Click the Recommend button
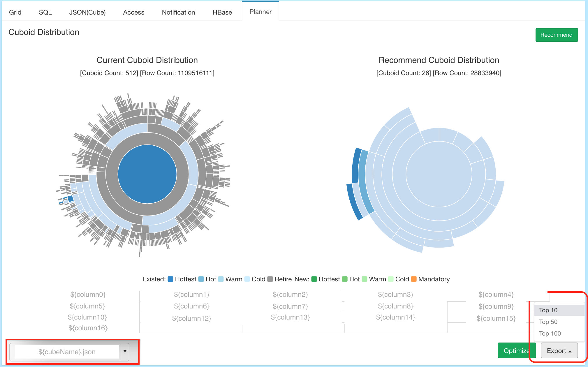 click(557, 34)
